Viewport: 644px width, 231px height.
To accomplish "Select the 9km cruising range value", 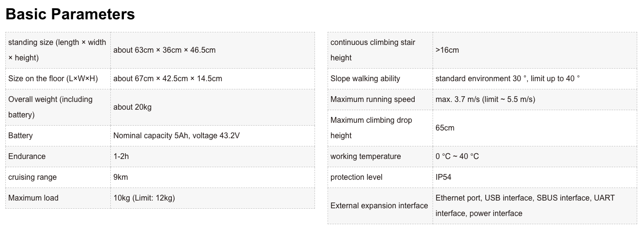I will point(120,177).
